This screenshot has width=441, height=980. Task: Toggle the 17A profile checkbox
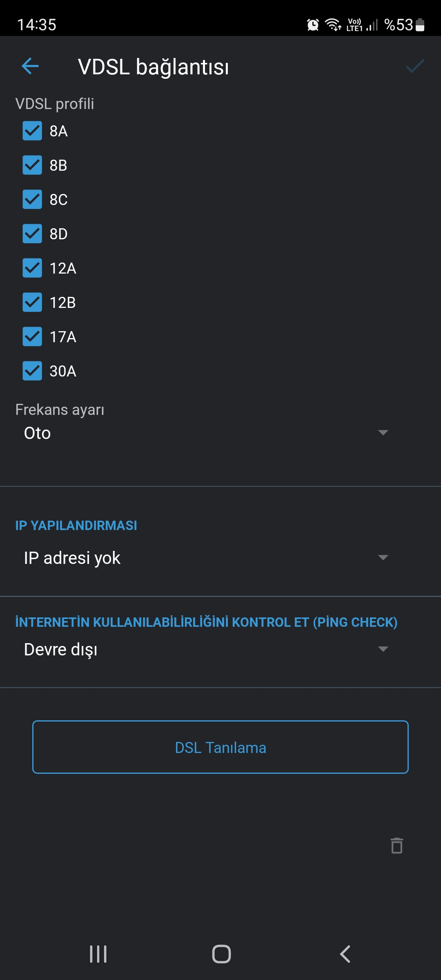point(32,337)
